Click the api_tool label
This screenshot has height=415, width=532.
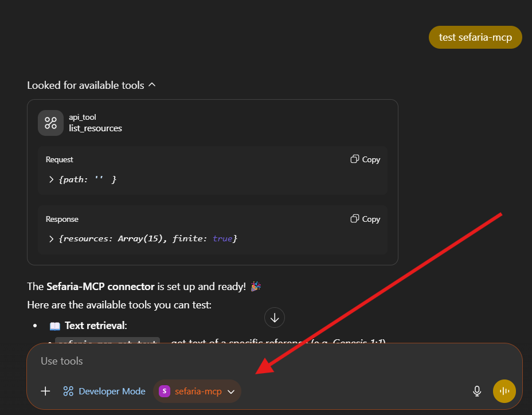(x=83, y=117)
